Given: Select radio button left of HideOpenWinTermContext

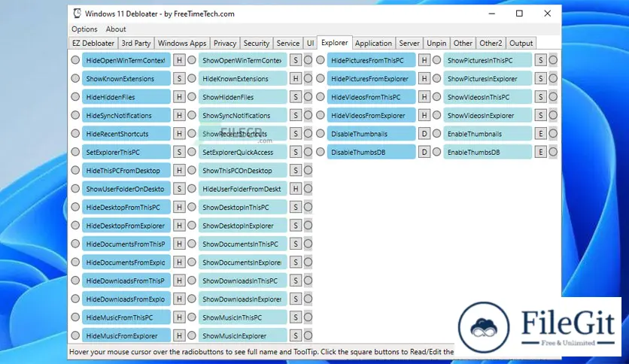Looking at the screenshot, I should (75, 60).
